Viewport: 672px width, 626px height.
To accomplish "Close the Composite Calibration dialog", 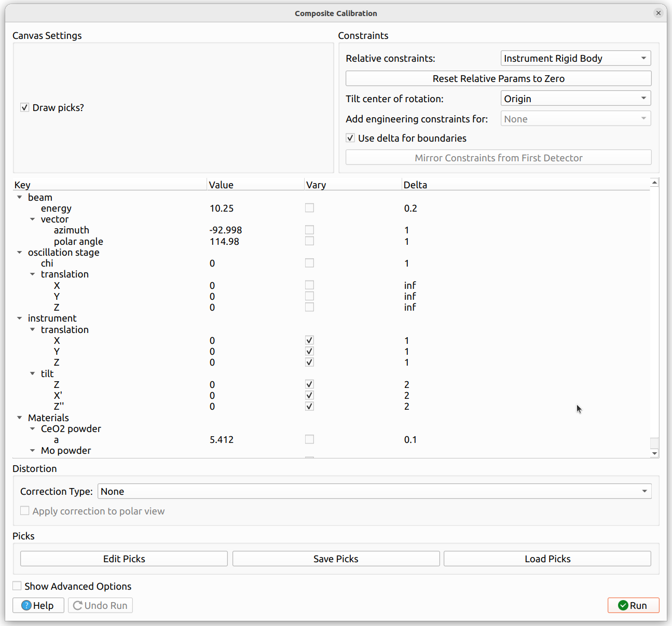I will pos(658,13).
